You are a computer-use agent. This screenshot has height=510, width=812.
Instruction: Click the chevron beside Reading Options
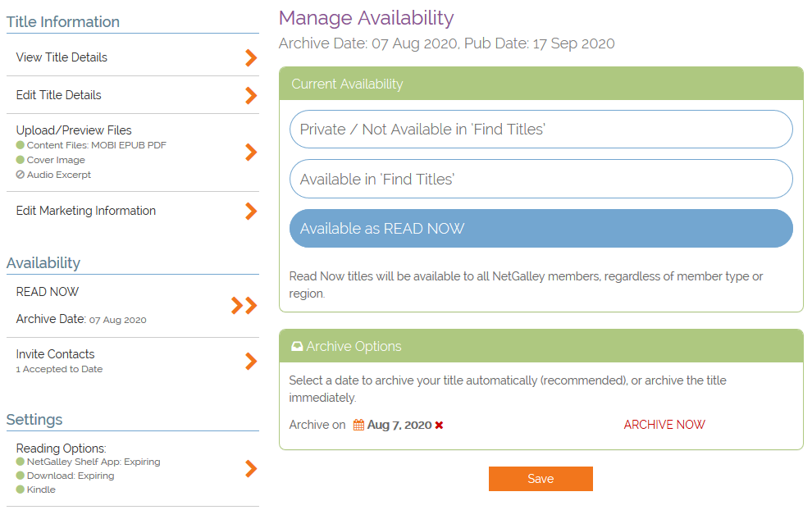pos(251,468)
